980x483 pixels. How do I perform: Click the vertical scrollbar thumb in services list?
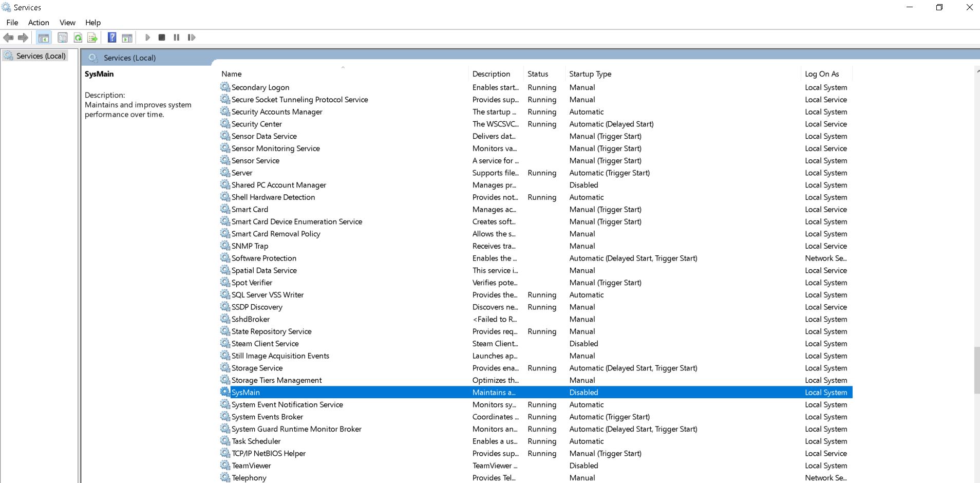coord(976,370)
